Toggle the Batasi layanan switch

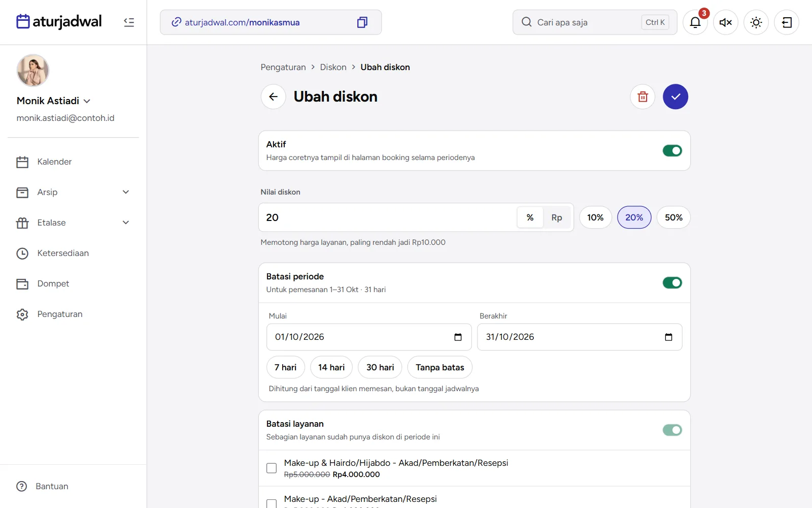tap(672, 430)
